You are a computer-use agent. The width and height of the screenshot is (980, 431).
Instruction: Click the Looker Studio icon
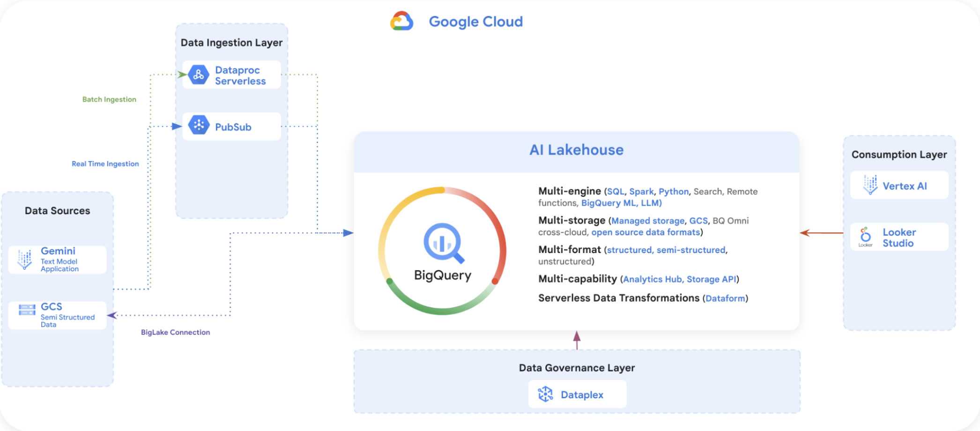(x=866, y=237)
